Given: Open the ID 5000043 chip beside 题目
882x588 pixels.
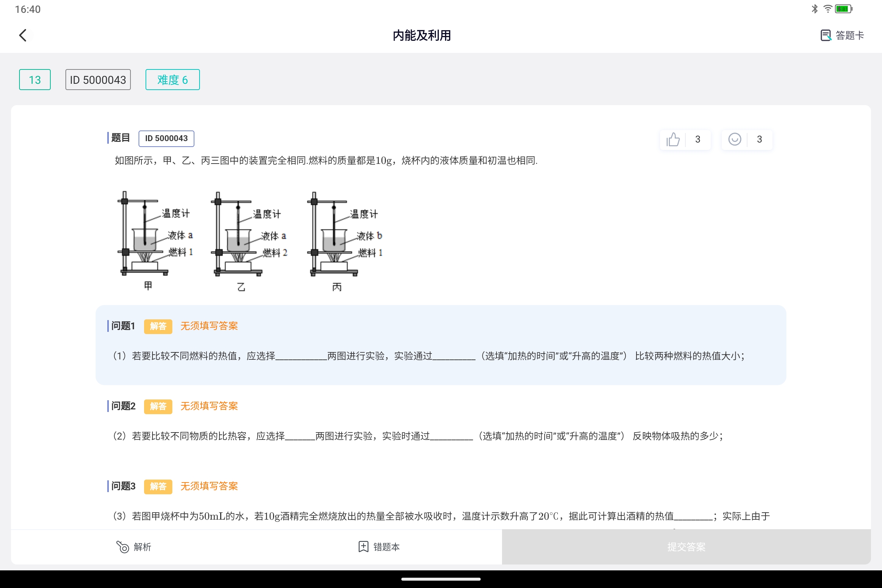Looking at the screenshot, I should point(166,138).
